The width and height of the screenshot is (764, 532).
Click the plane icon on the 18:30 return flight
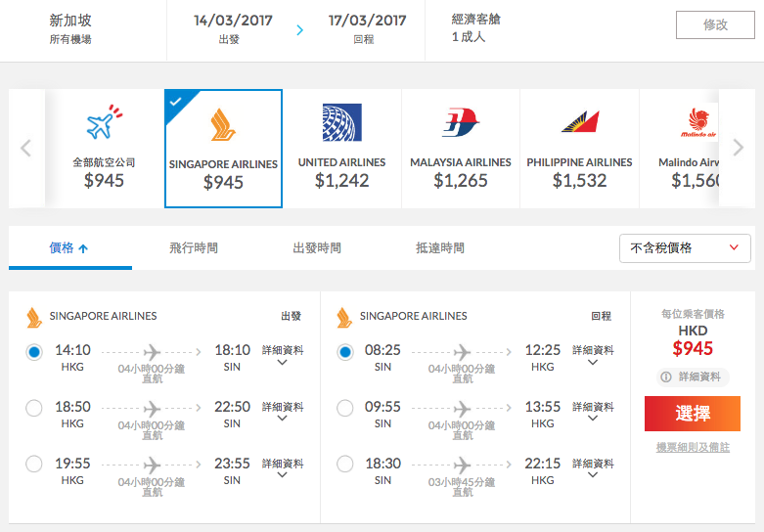[462, 465]
